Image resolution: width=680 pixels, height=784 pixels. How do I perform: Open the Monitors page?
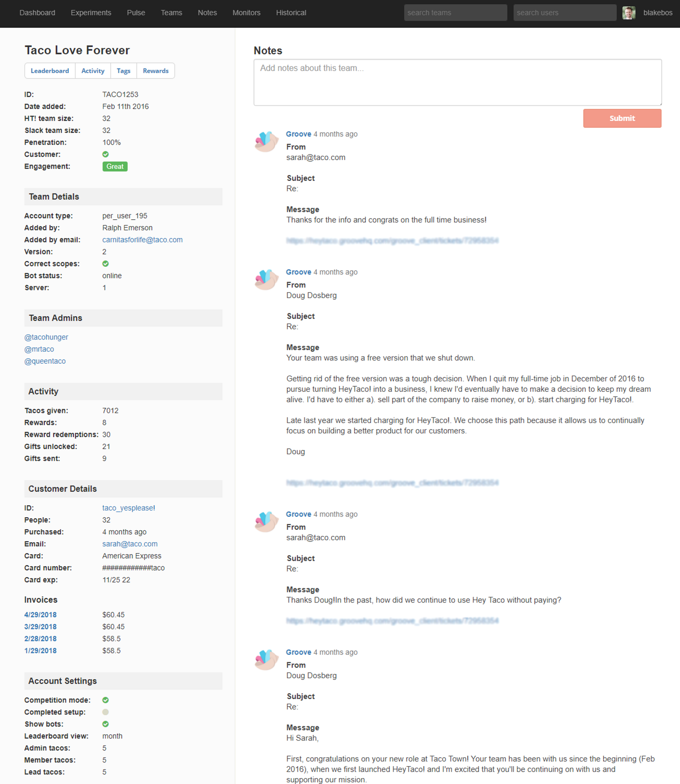click(x=246, y=13)
